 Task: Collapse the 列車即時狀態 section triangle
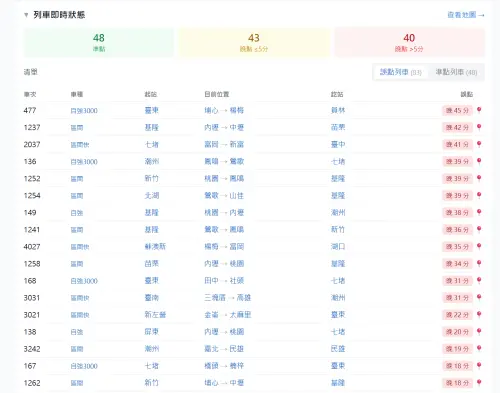pos(26,15)
